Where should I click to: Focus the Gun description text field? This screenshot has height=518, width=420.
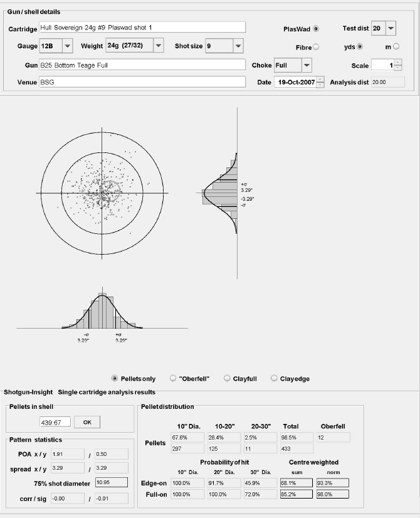point(142,65)
